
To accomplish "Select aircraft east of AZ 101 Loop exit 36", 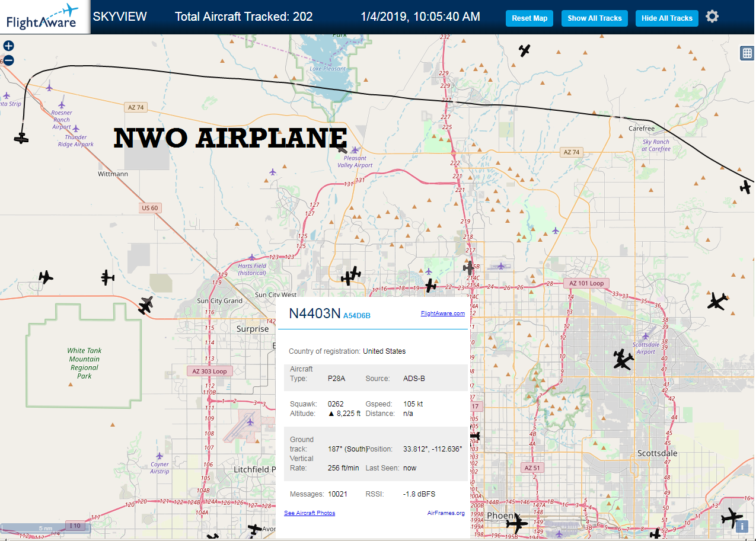I will 717,302.
